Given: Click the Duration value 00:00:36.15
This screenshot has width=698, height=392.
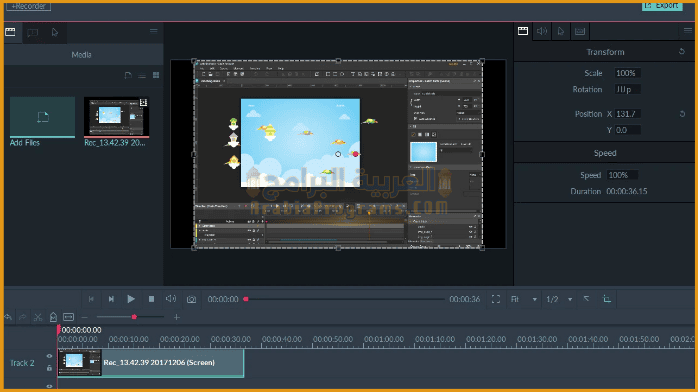Looking at the screenshot, I should (x=627, y=191).
